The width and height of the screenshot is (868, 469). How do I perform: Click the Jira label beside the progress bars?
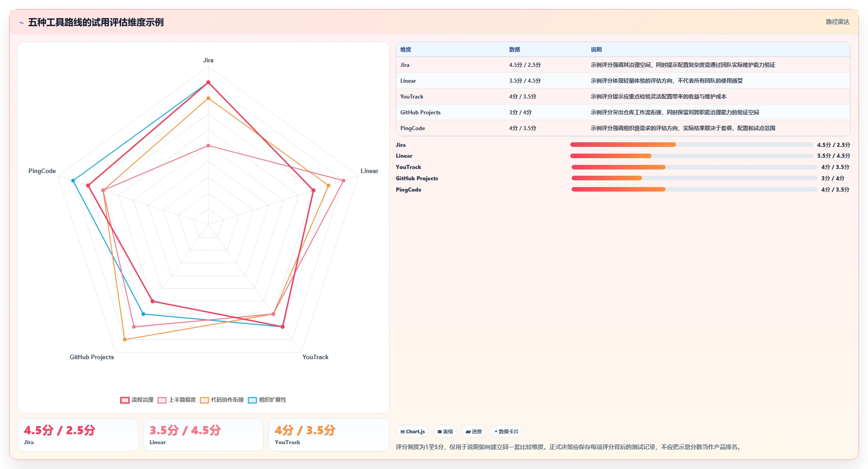point(401,145)
